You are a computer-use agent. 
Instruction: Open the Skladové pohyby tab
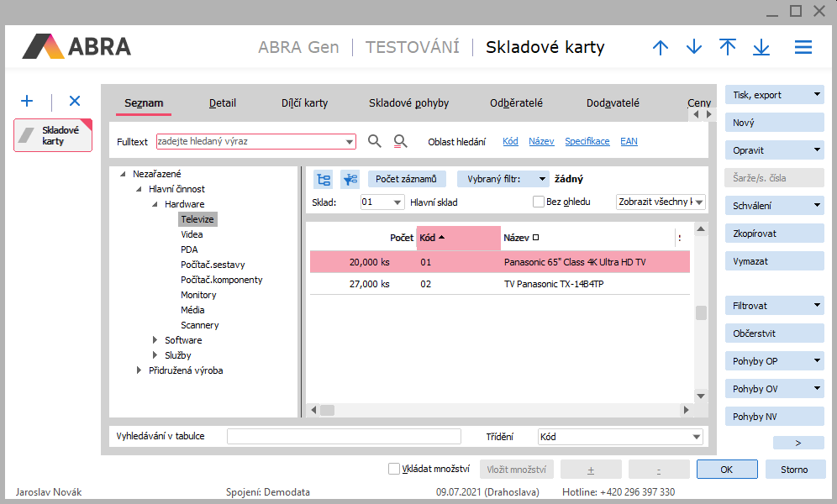408,103
